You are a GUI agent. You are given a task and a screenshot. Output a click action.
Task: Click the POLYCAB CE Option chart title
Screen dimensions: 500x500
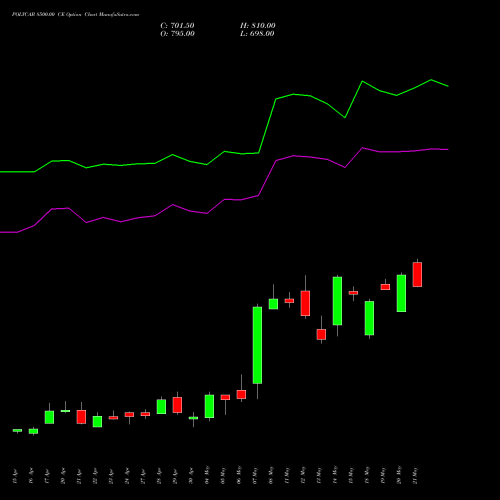pyautogui.click(x=75, y=15)
